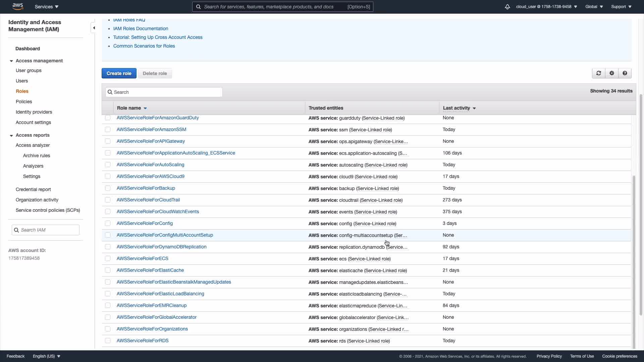Viewport: 644px width, 362px height.
Task: Go to Policies in sidebar
Action: point(24,102)
